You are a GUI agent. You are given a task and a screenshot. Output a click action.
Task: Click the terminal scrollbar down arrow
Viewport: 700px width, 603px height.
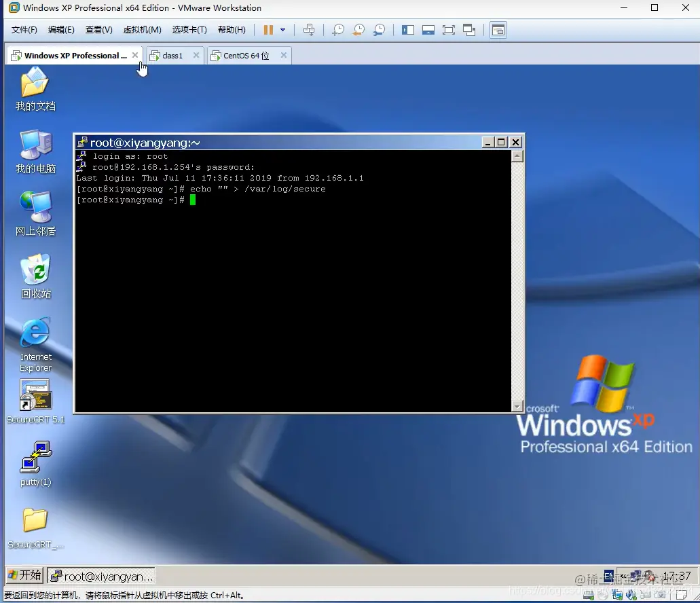point(517,406)
